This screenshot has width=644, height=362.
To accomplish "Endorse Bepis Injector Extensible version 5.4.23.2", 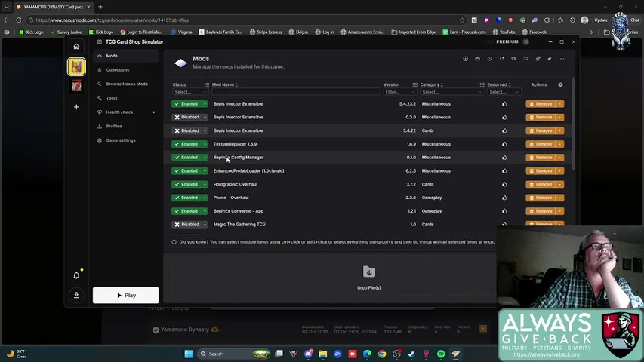I will (504, 104).
